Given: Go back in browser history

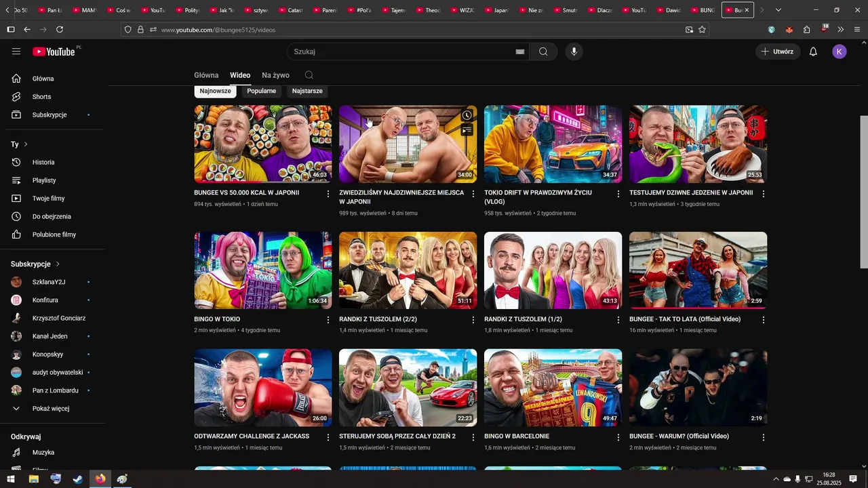Looking at the screenshot, I should click(27, 30).
